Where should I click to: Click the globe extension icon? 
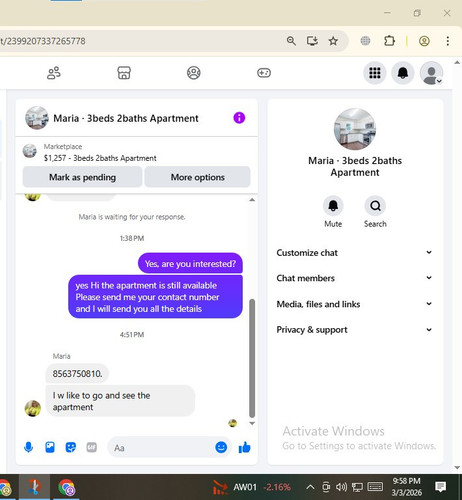click(365, 41)
